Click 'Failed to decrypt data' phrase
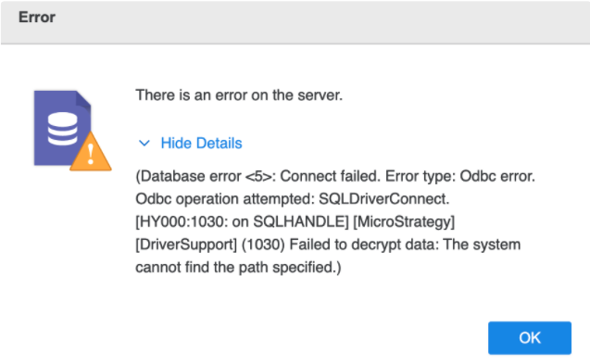Viewport: 590px width, 364px height. 364,245
